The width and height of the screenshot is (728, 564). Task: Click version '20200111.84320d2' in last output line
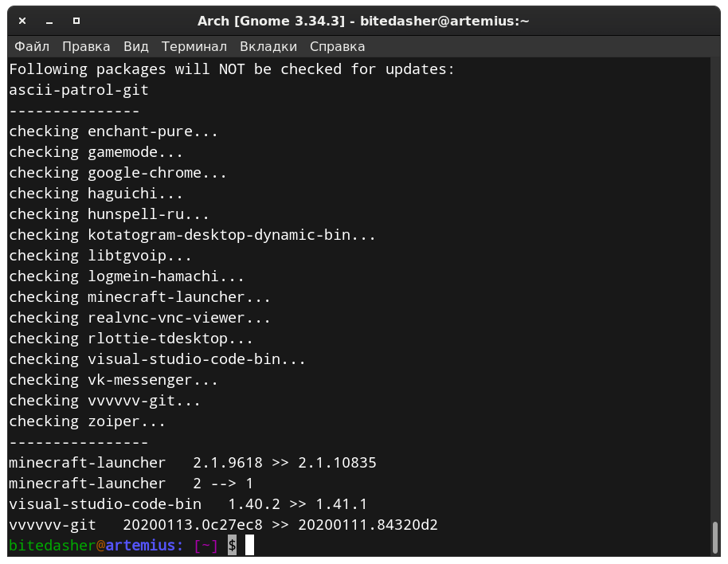pos(368,525)
